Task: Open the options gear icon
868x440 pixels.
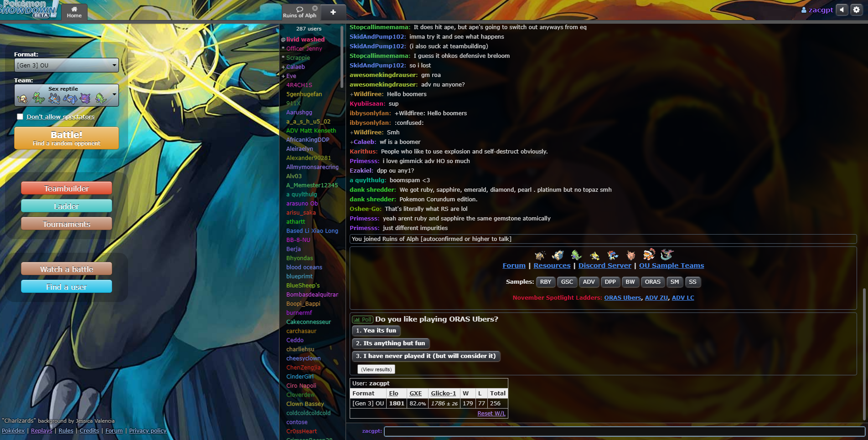Action: tap(857, 10)
